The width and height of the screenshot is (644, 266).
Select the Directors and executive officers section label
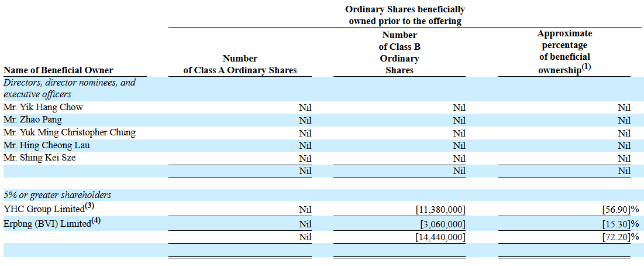(70, 88)
